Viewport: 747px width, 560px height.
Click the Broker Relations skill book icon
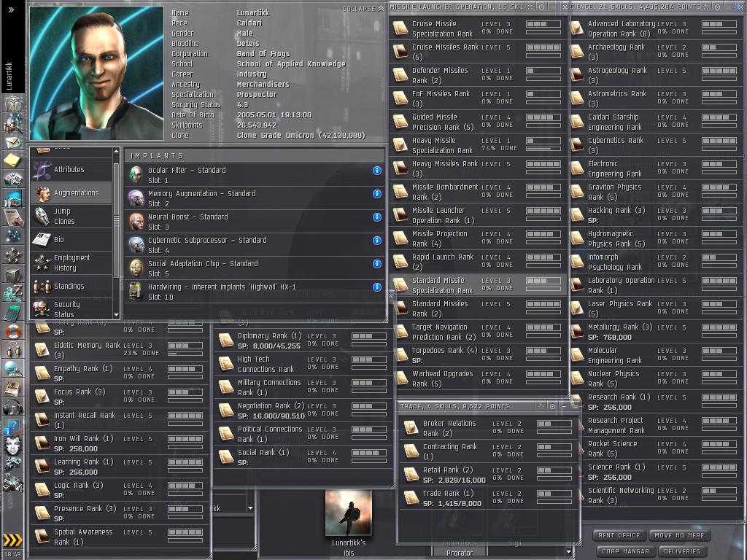(411, 427)
